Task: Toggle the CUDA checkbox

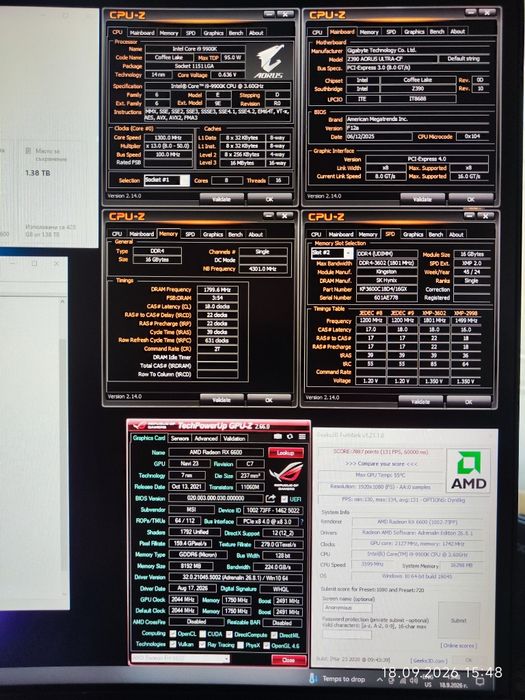Action: 203,634
